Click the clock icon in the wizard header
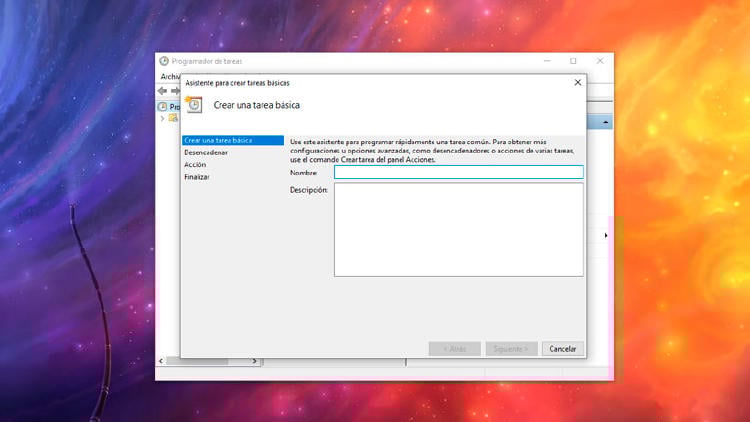The image size is (750, 422). pyautogui.click(x=194, y=104)
